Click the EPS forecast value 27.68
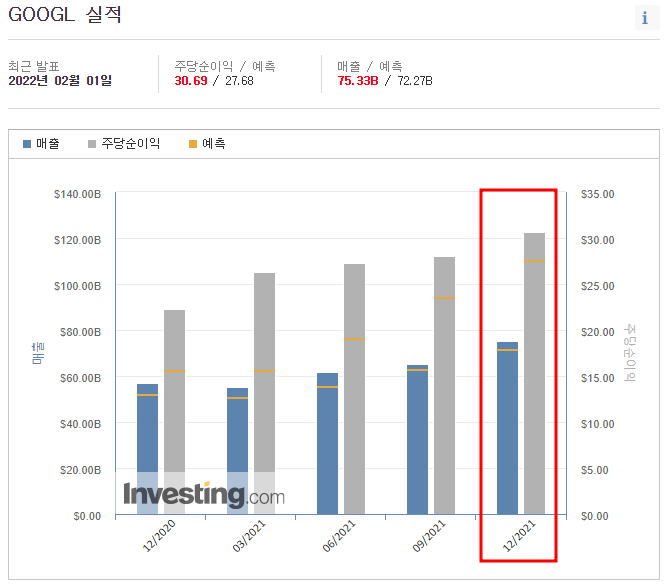Viewport: 666px width, 586px height. tap(239, 81)
